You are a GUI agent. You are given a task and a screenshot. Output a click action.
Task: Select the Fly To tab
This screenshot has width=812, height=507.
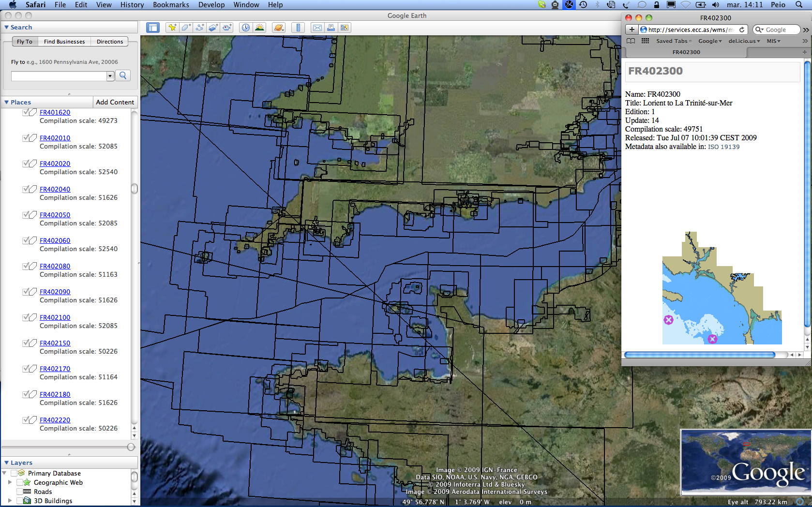(25, 42)
